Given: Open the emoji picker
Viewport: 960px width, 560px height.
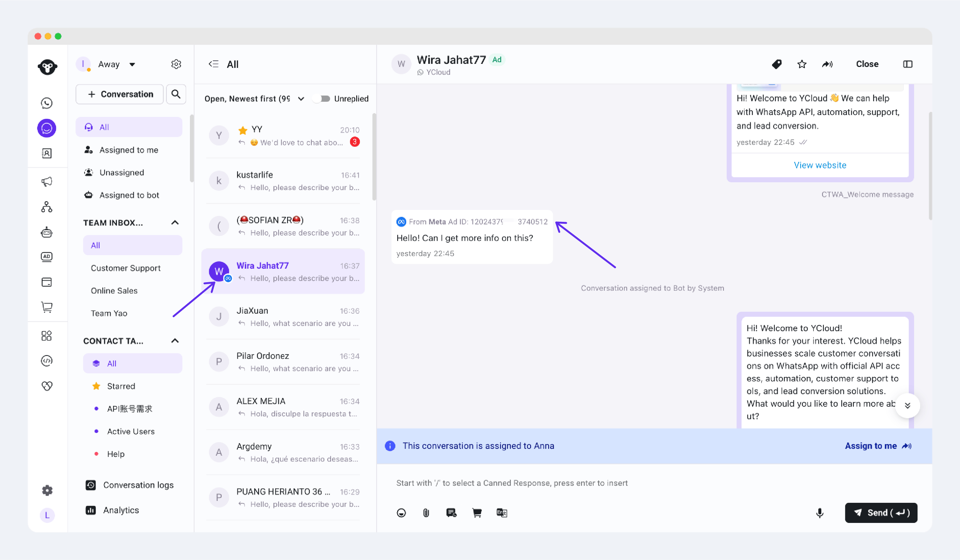Looking at the screenshot, I should (401, 513).
